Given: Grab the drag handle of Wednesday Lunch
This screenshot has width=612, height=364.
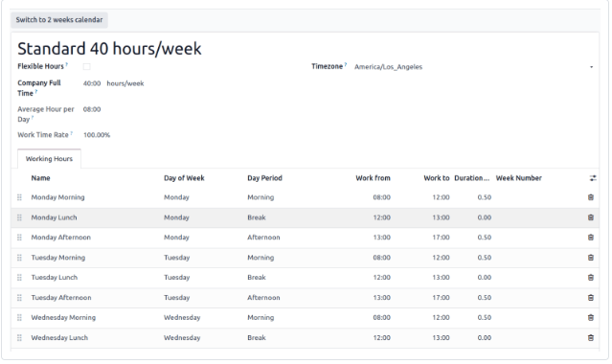Looking at the screenshot, I should click(19, 338).
